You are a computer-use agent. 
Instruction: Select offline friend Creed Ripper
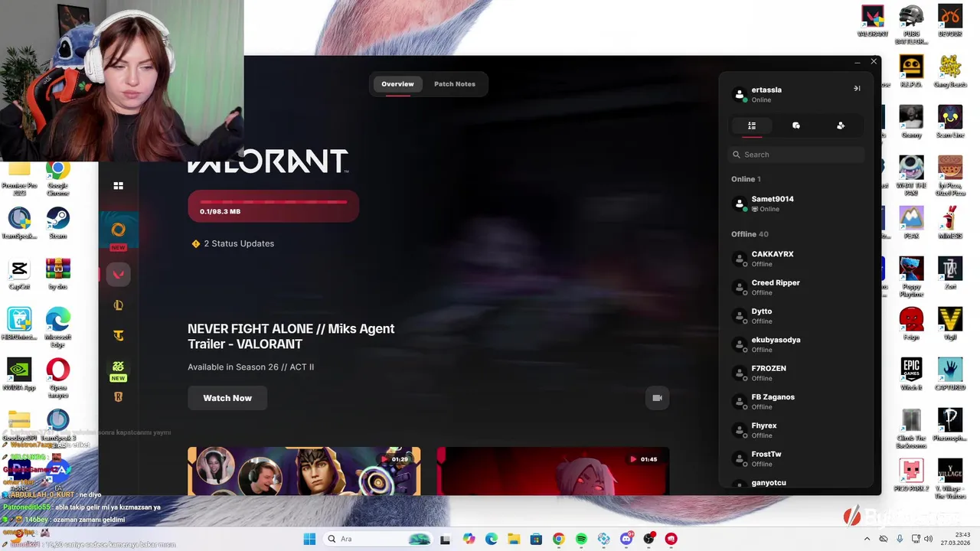(x=796, y=287)
